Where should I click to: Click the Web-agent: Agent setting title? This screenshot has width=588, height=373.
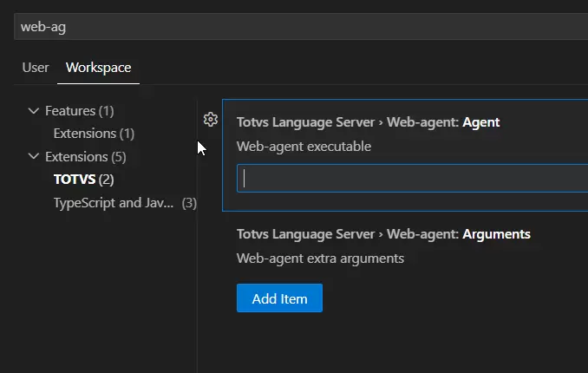click(368, 122)
